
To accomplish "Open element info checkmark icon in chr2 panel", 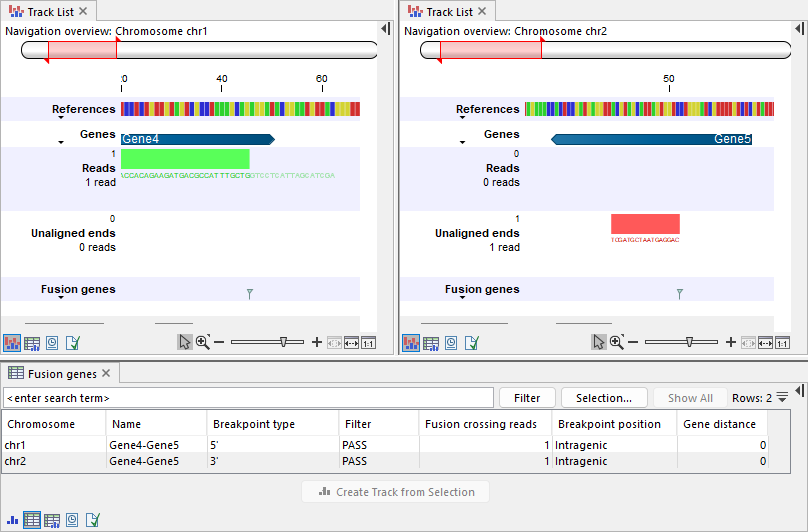I will 472,343.
